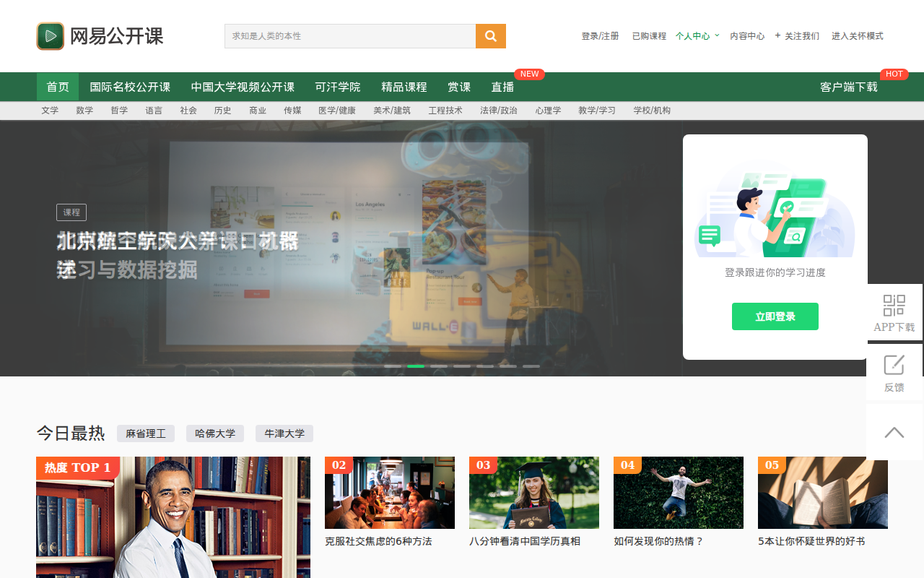Click the banner title 数据挖掘 text
924x578 pixels.
coord(157,270)
